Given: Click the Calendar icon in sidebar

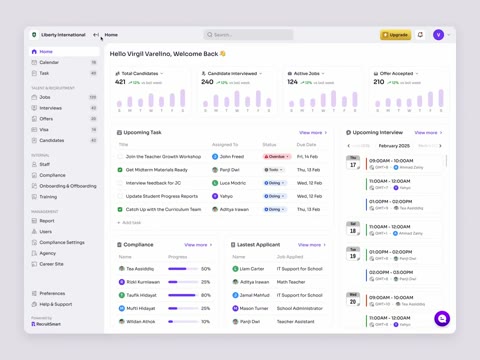Looking at the screenshot, I should (34, 62).
